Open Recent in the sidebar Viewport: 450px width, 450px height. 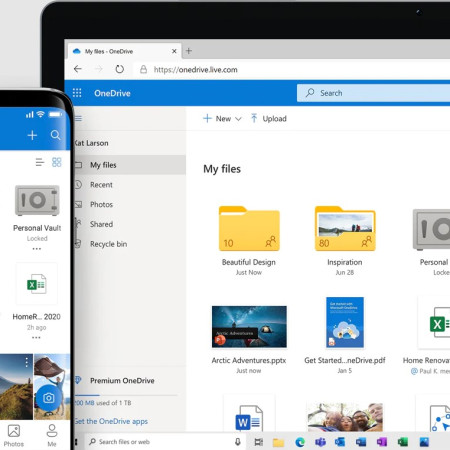101,185
